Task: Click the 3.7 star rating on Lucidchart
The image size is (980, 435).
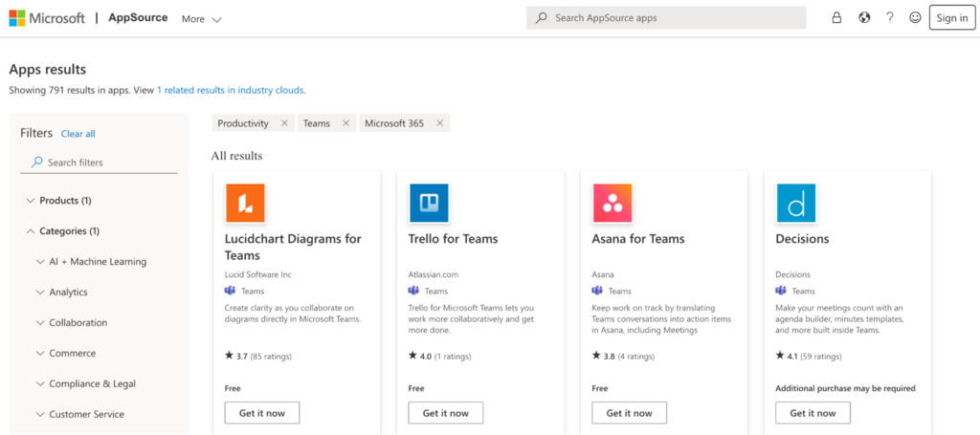Action: pyautogui.click(x=236, y=356)
